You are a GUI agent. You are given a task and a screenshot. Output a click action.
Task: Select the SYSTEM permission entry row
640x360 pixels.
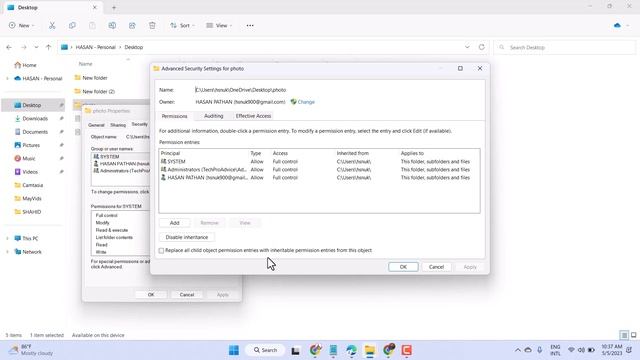pos(319,162)
